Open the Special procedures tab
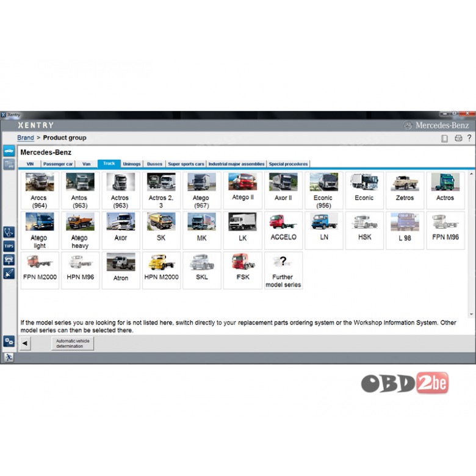The width and height of the screenshot is (476, 476). click(x=289, y=164)
